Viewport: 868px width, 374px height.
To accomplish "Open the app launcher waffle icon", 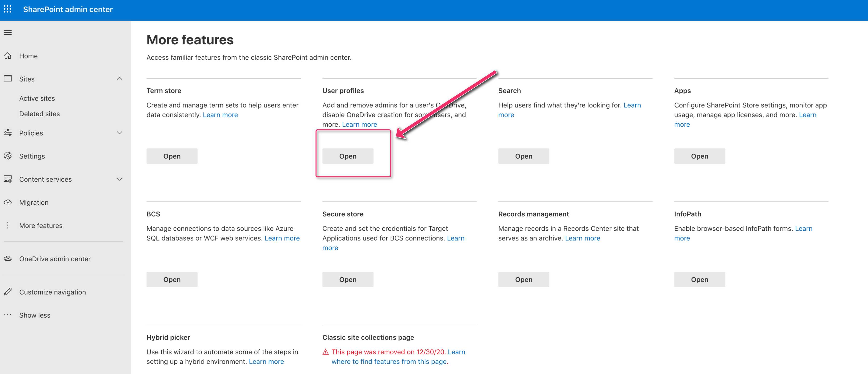I will 7,9.
